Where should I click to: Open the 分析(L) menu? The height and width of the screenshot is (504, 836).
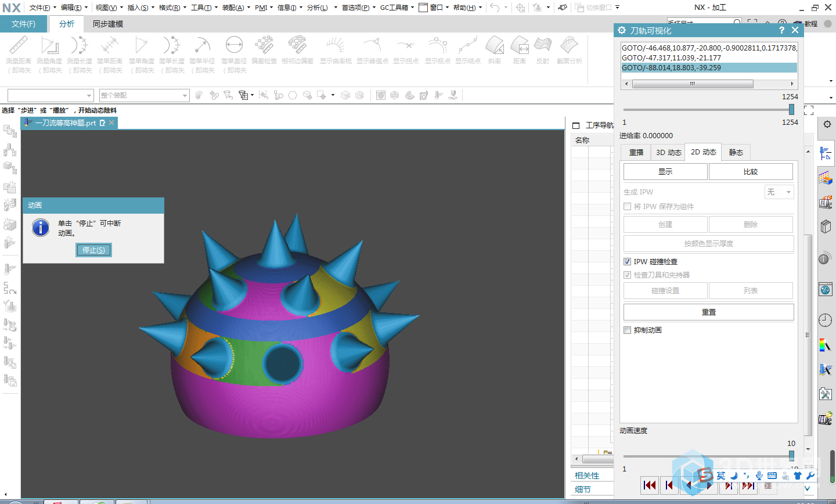tap(318, 8)
